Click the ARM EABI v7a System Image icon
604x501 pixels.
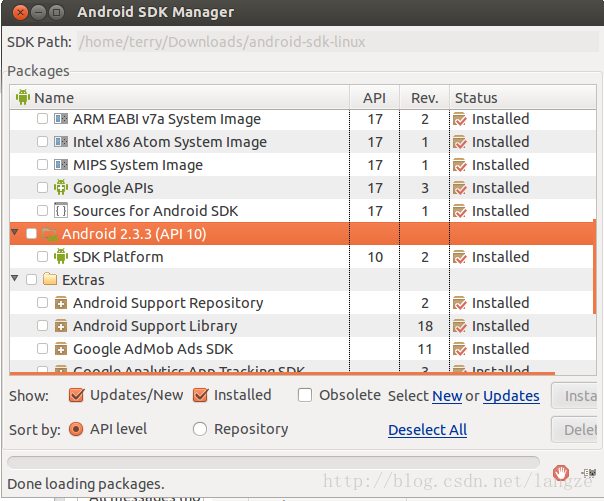click(61, 119)
